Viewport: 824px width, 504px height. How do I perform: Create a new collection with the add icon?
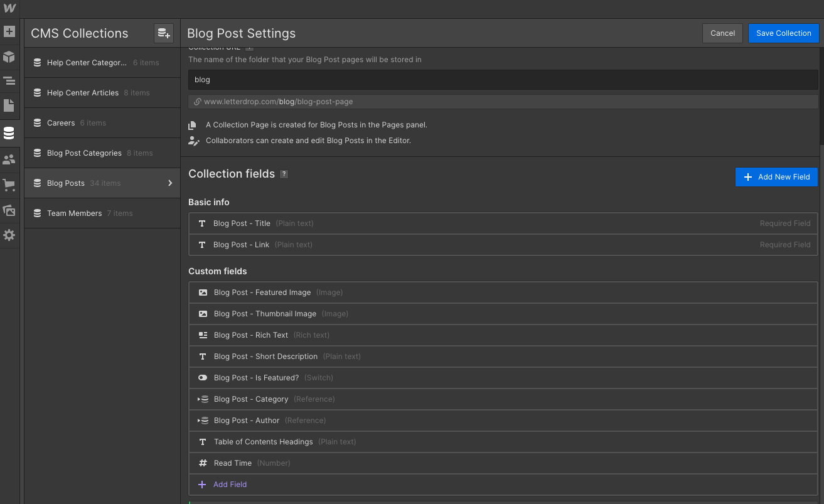pyautogui.click(x=164, y=33)
